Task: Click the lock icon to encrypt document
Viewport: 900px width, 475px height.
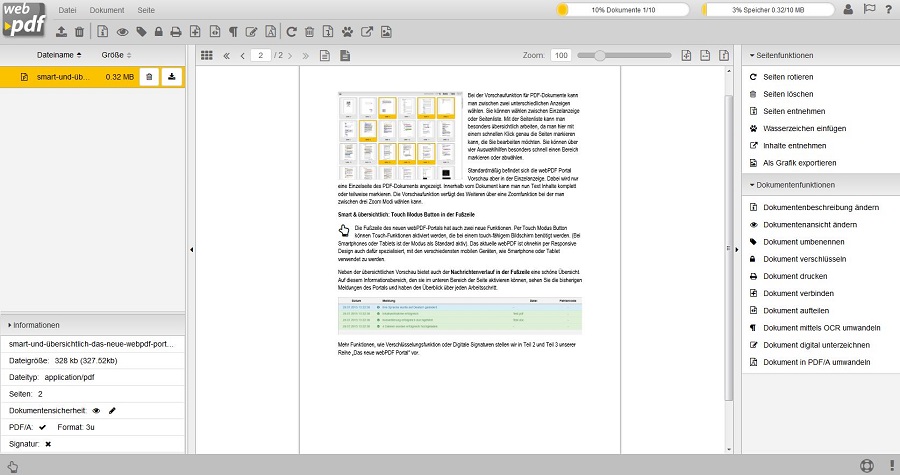Action: click(x=158, y=32)
